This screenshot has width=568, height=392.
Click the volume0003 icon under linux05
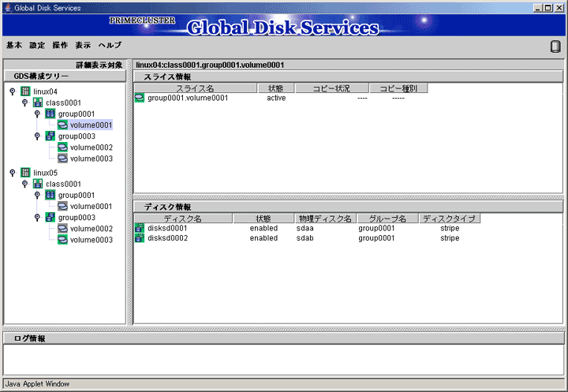point(62,240)
